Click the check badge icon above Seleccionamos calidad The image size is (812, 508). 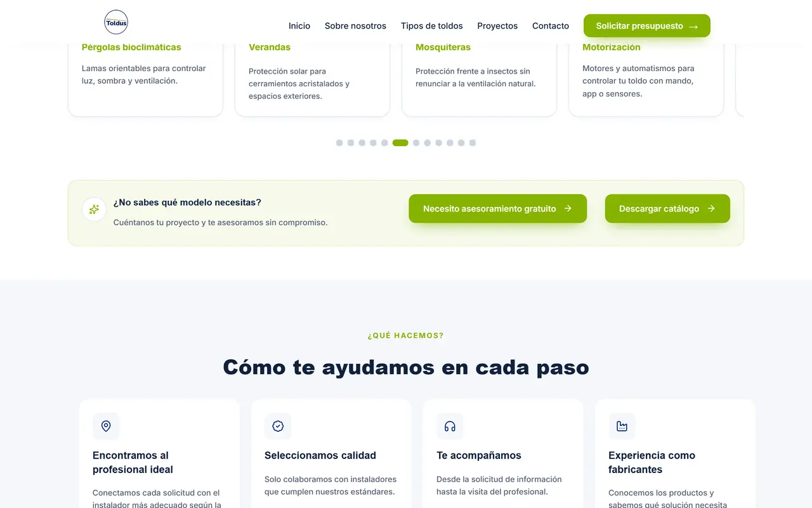tap(278, 426)
